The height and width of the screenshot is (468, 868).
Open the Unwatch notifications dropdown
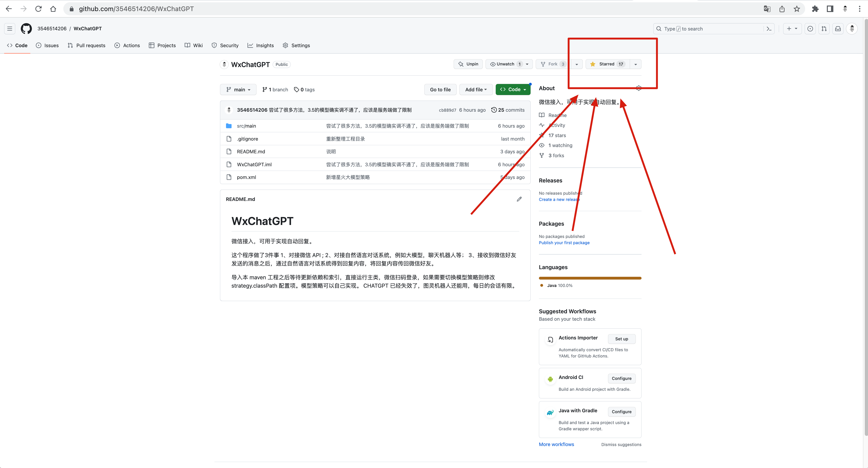509,64
